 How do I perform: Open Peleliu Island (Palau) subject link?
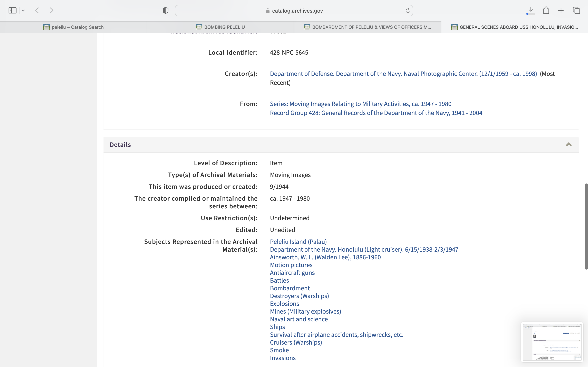point(298,242)
